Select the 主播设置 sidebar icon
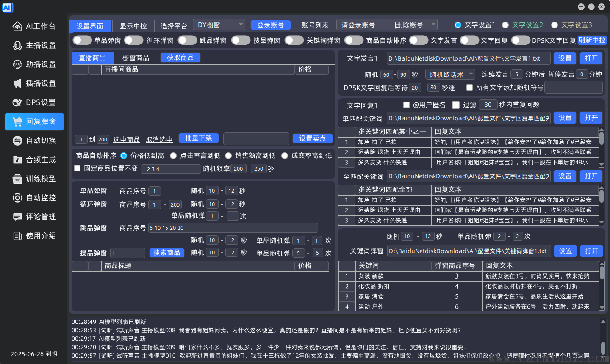This screenshot has height=364, width=610. pos(34,45)
